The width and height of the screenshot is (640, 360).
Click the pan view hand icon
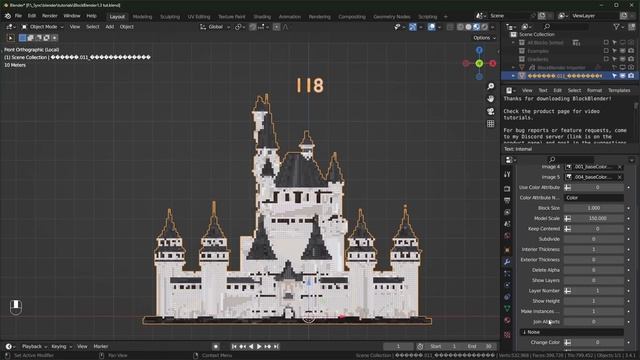pyautogui.click(x=491, y=99)
